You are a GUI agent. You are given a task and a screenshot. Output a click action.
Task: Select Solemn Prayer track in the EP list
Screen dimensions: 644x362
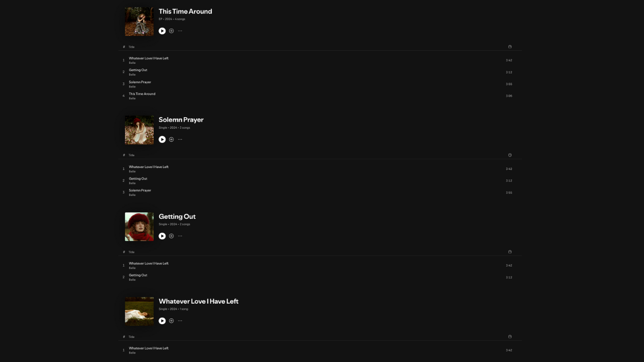click(140, 82)
